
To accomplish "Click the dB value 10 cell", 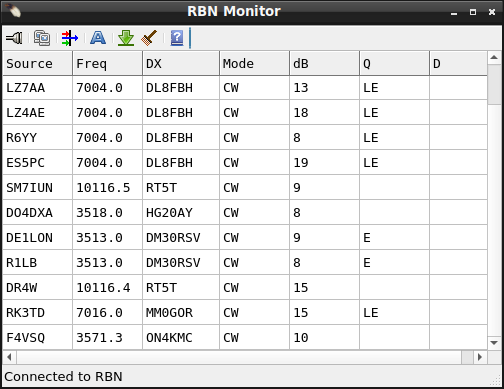I will (x=325, y=338).
